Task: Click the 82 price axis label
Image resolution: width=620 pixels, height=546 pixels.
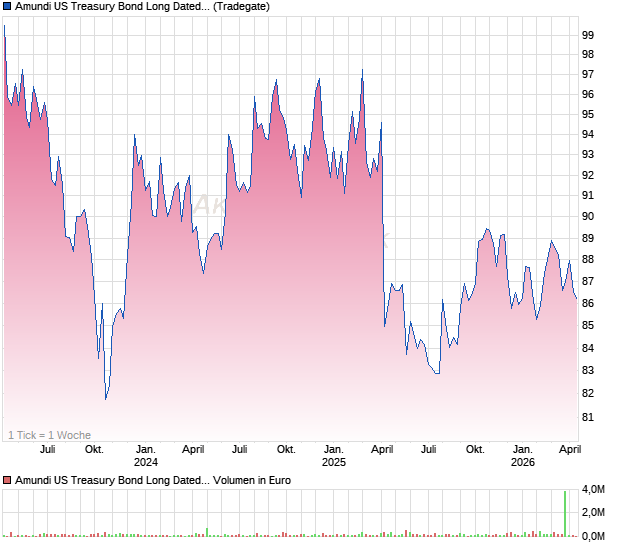Action: (x=588, y=393)
